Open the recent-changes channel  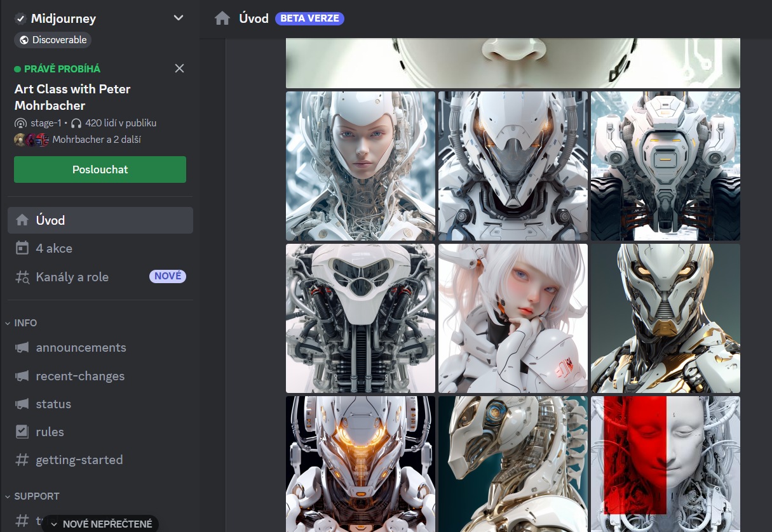click(80, 376)
